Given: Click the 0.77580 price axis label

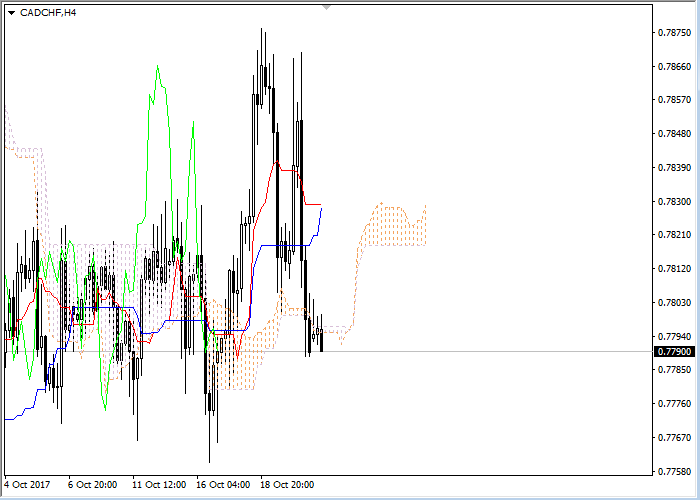Looking at the screenshot, I should point(675,471).
